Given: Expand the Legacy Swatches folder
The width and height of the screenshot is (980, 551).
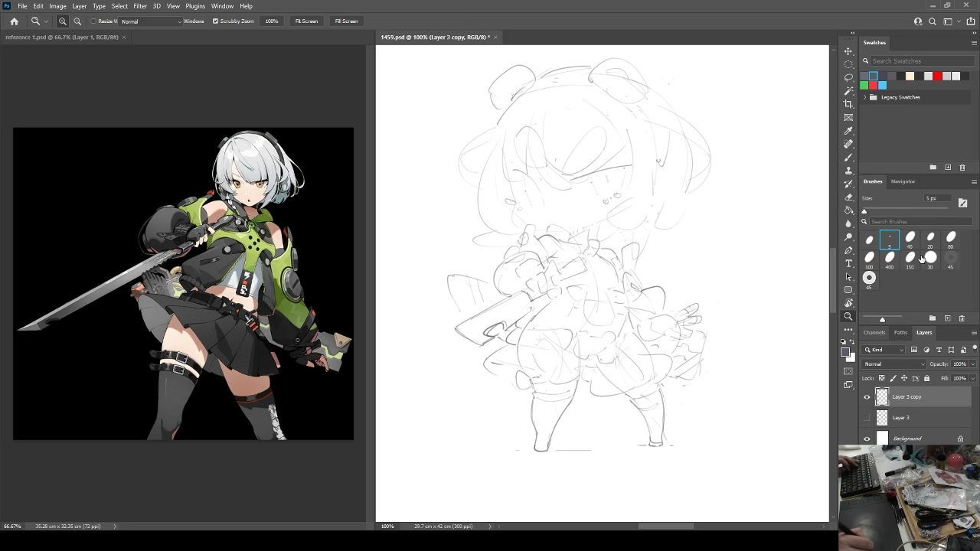Looking at the screenshot, I should point(865,97).
